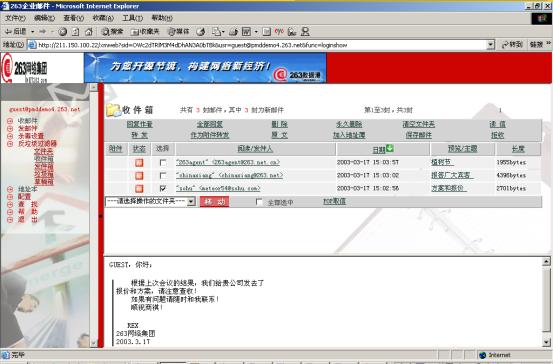
Task: Open the Favorites (收藏夹) toolbar button
Action: click(145, 32)
